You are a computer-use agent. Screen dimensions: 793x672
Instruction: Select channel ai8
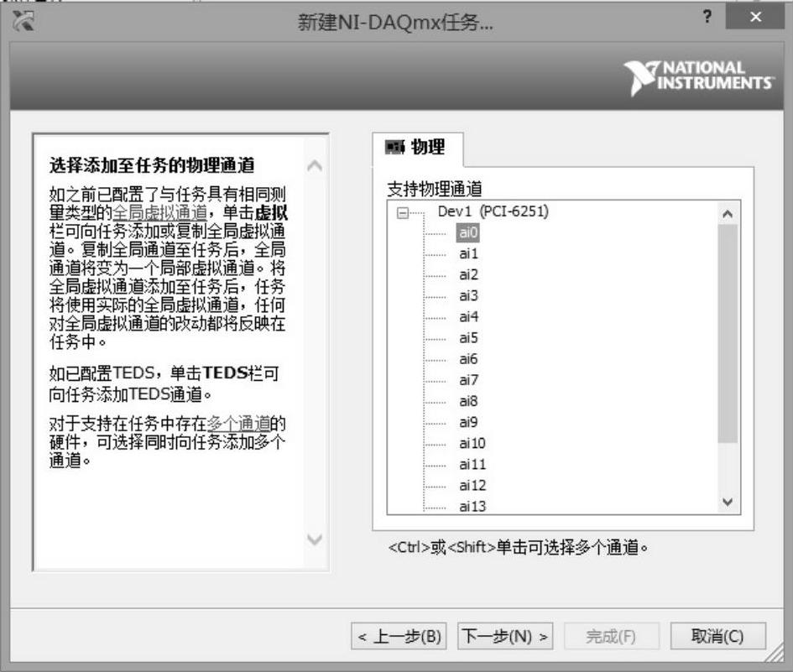coord(468,401)
